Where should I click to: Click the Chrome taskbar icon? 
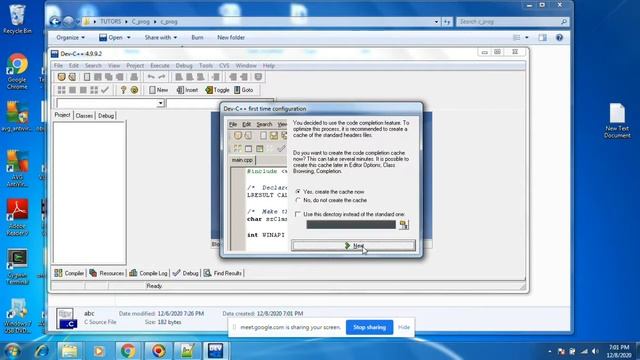(x=128, y=351)
